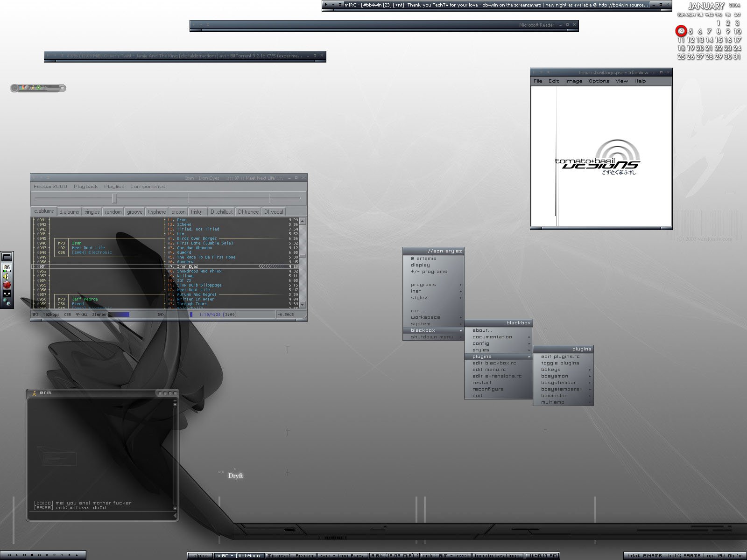Click the playlist scrollbar up arrow
747x560 pixels.
click(303, 221)
